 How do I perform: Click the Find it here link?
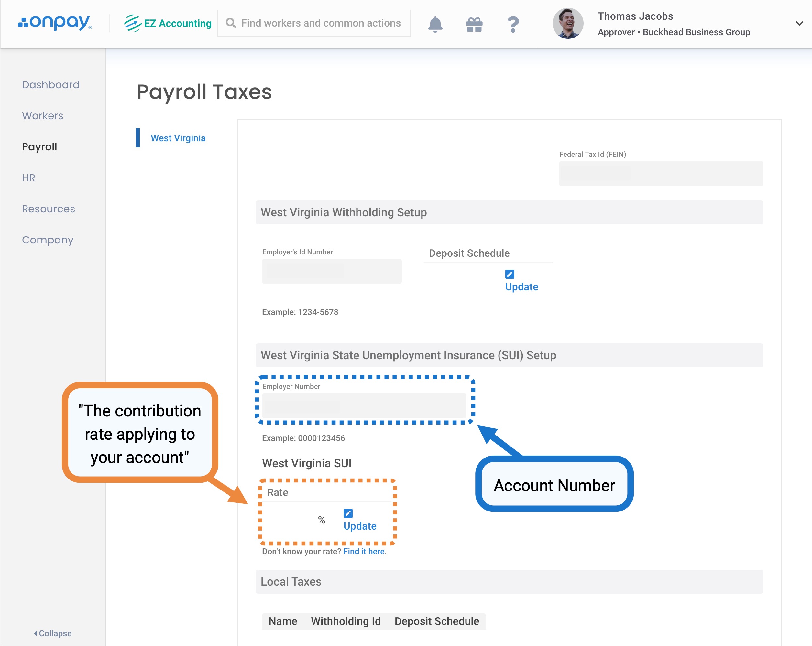click(x=364, y=551)
